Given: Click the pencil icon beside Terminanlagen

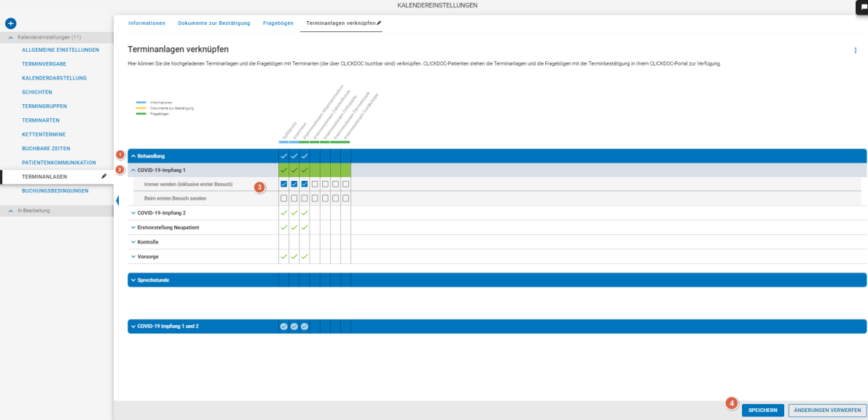Looking at the screenshot, I should click(104, 176).
